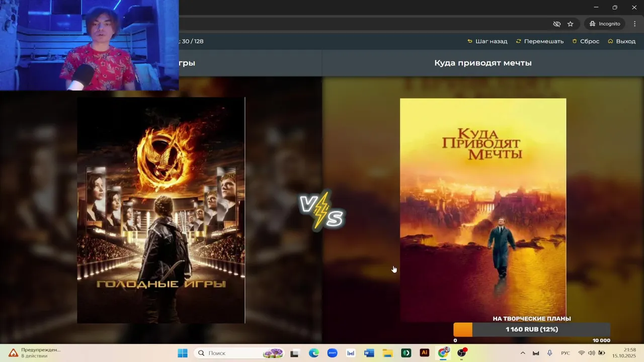Click the round counter 30 / 128

click(193, 41)
